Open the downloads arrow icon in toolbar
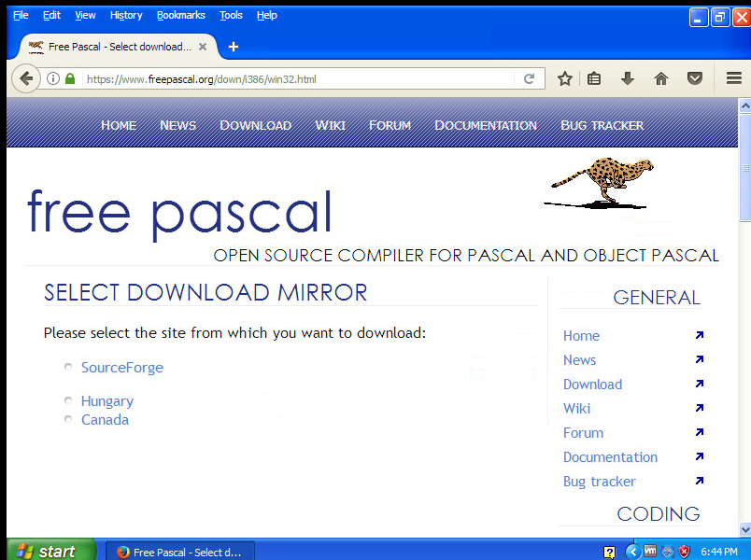The width and height of the screenshot is (751, 560). [x=628, y=79]
